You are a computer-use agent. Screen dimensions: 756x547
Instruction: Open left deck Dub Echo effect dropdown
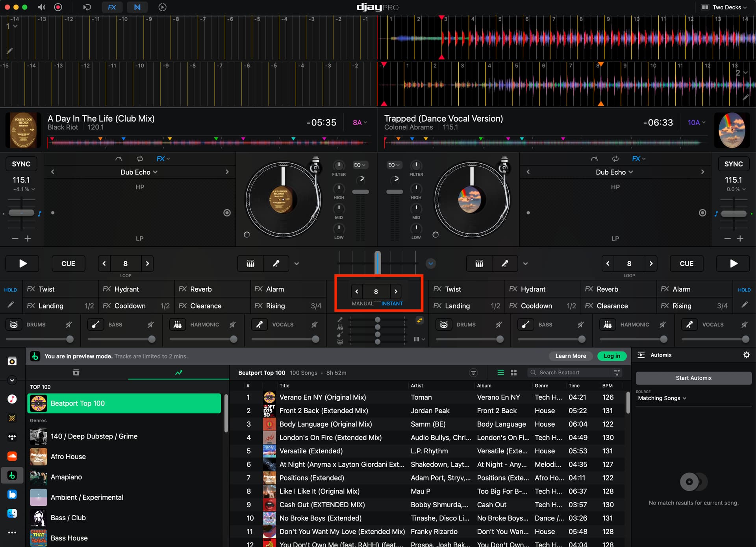(139, 172)
